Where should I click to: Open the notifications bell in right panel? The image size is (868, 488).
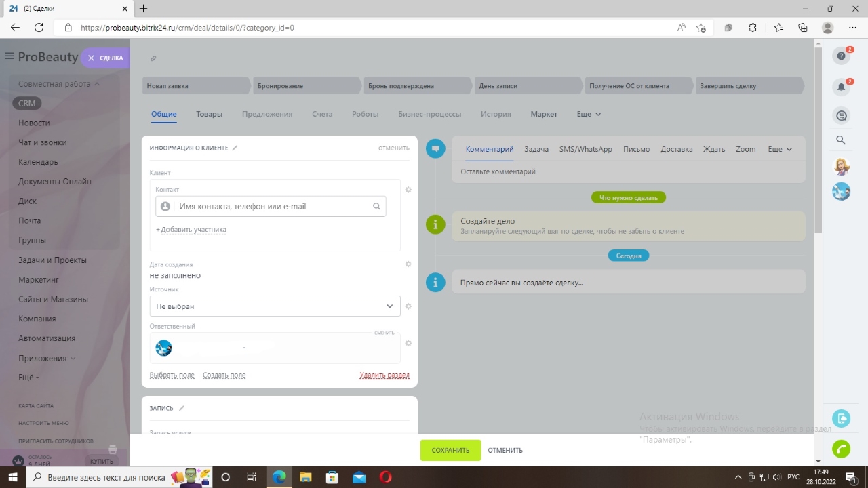coord(842,87)
